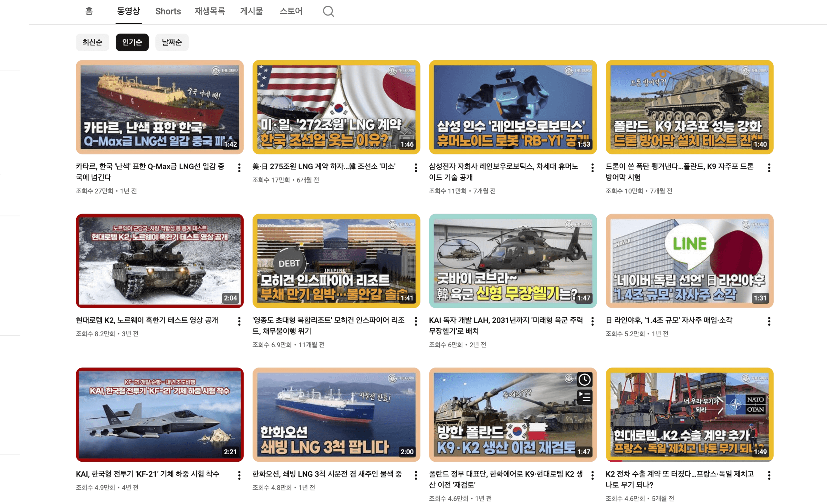Open the 미·일 272조원 LNG thumbnail

tap(336, 107)
